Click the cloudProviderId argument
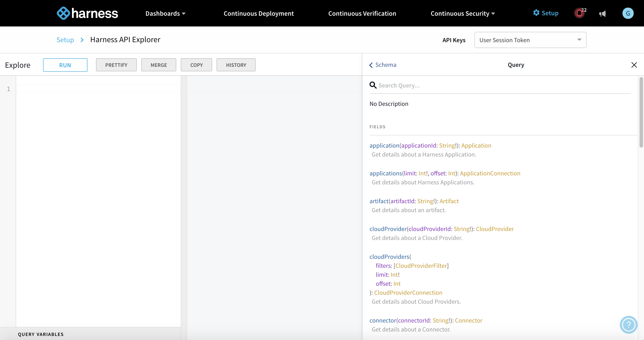 coord(429,229)
